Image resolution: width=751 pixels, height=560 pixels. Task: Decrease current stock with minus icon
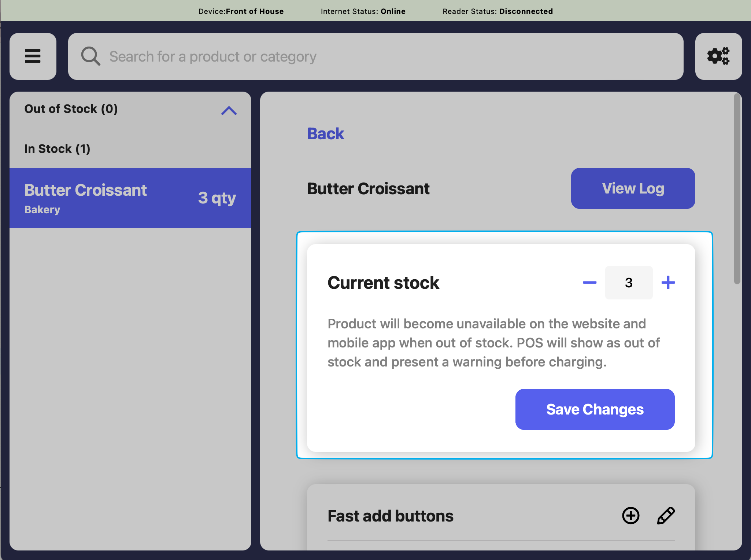[589, 283]
